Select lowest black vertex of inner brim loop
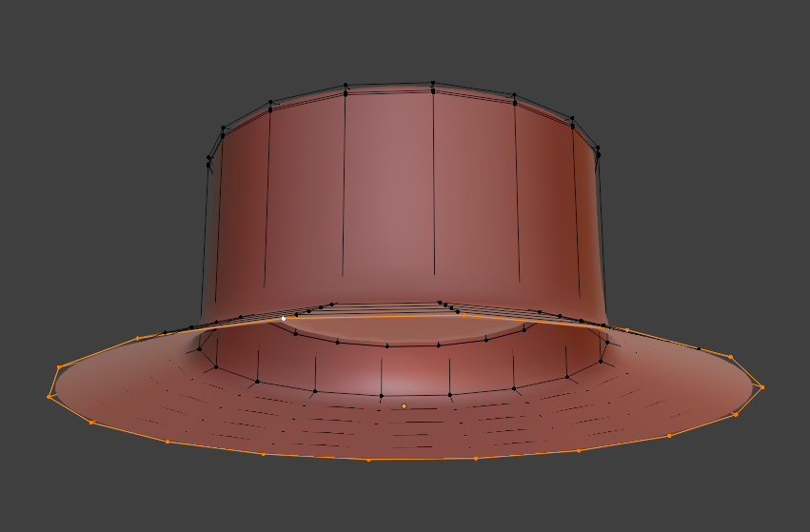This screenshot has width=810, height=532. point(382,395)
